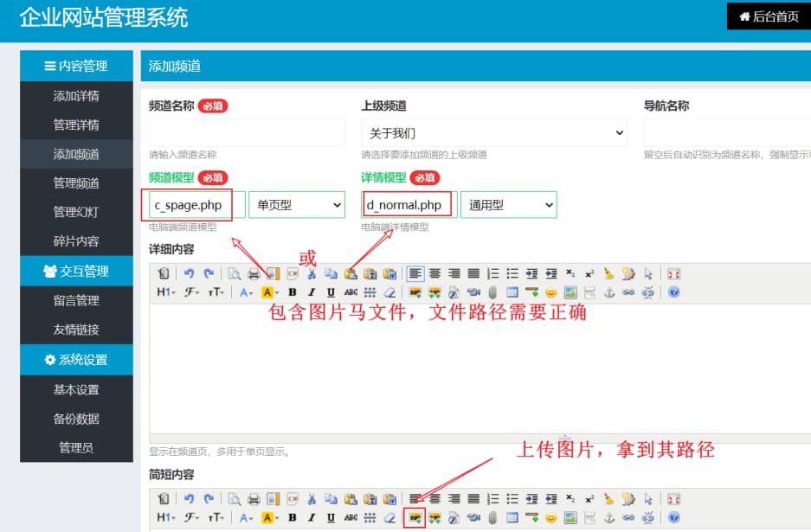Screen dimensions: 811x532
Task: Focus the 频道名称 input field
Action: tap(247, 133)
